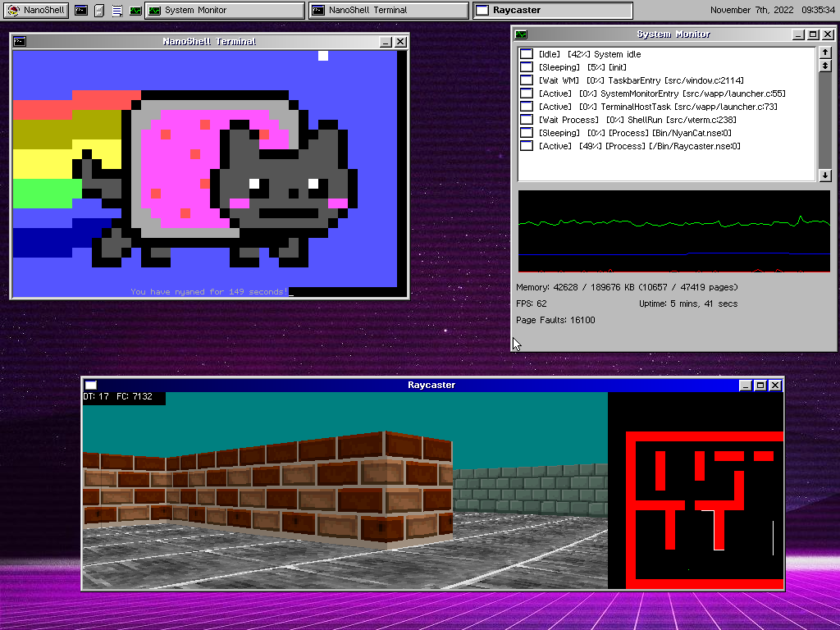Open NanoShell Terminal window title icon menu

click(20, 42)
